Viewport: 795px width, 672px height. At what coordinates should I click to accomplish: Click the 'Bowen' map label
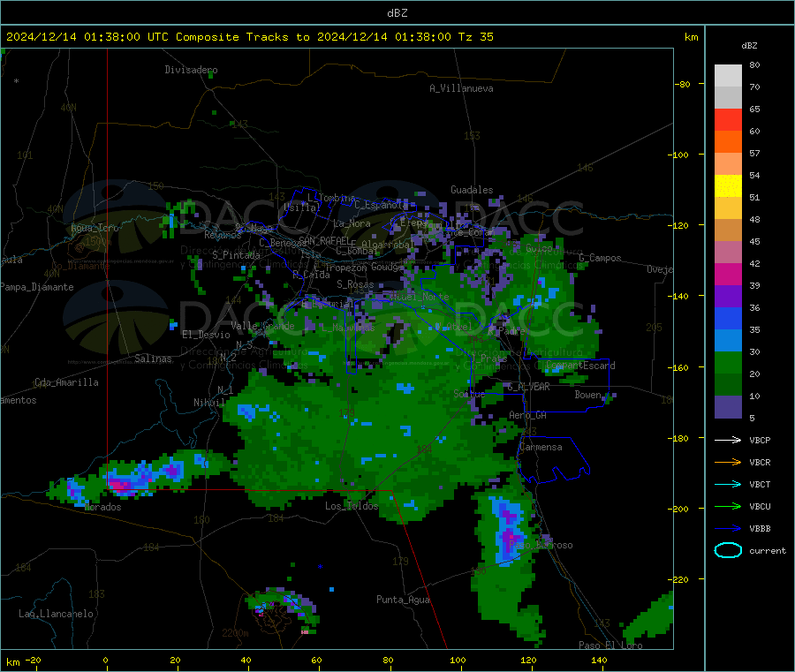tap(587, 395)
